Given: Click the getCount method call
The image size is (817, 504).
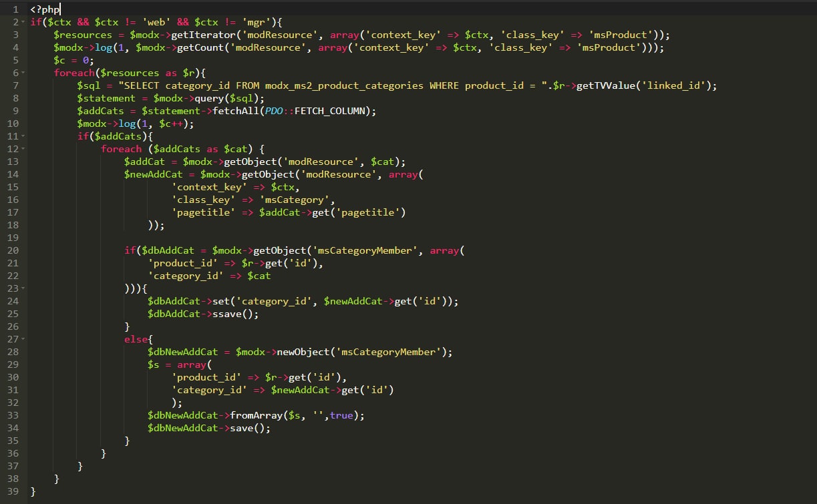Looking at the screenshot, I should tap(201, 47).
